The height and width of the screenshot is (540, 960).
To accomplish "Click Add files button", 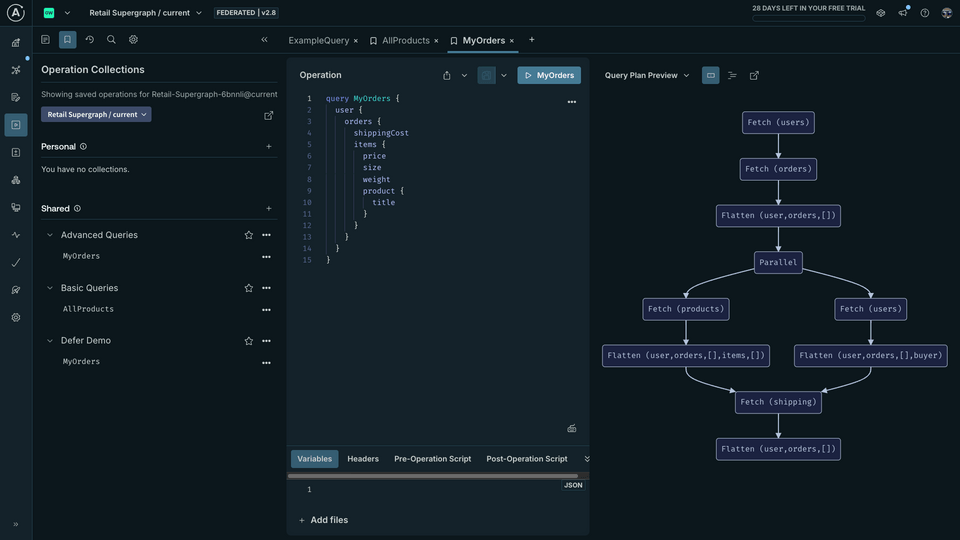I will (x=323, y=520).
